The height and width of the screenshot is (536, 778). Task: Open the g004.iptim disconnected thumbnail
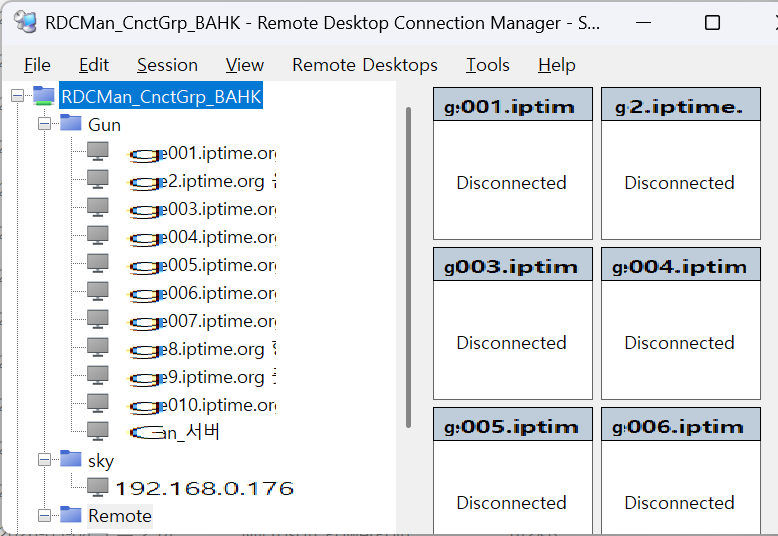(680, 340)
